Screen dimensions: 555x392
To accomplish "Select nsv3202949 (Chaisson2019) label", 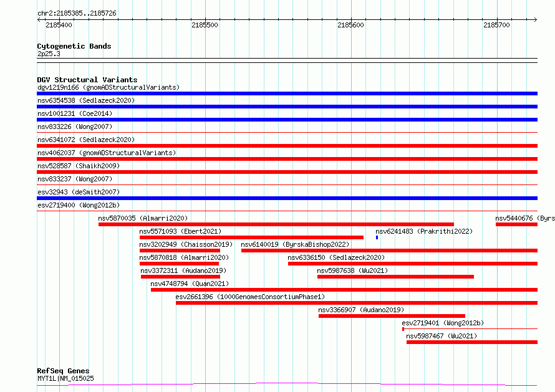I will tap(186, 244).
